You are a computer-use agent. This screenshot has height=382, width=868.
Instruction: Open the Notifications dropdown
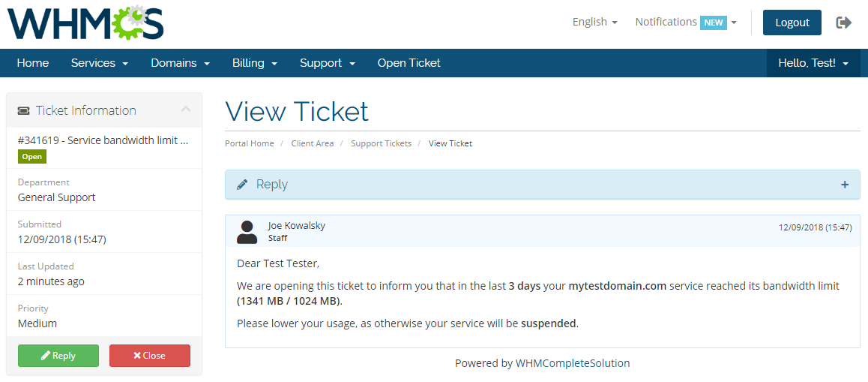point(685,23)
